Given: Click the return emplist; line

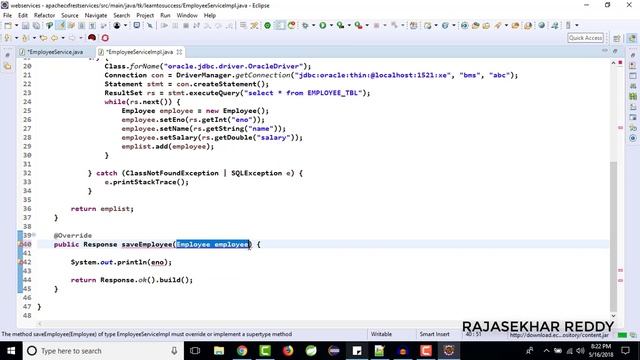Looking at the screenshot, I should [x=102, y=209].
